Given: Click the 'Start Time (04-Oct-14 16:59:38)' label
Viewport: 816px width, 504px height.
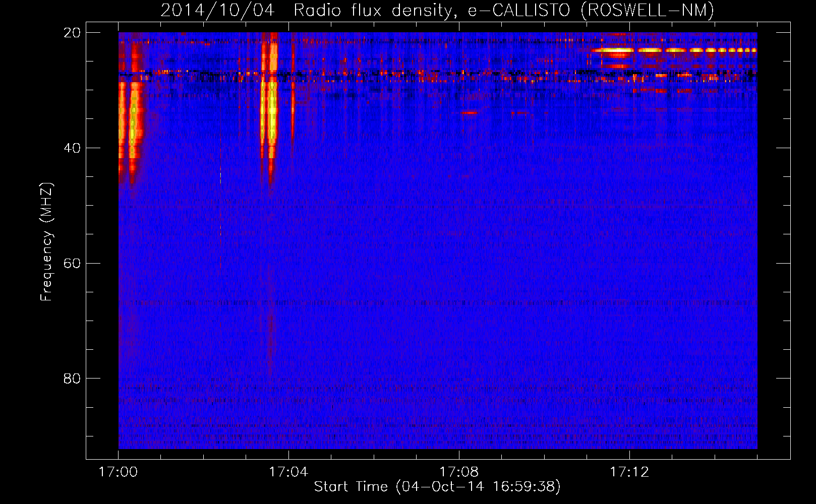Looking at the screenshot, I should (437, 487).
